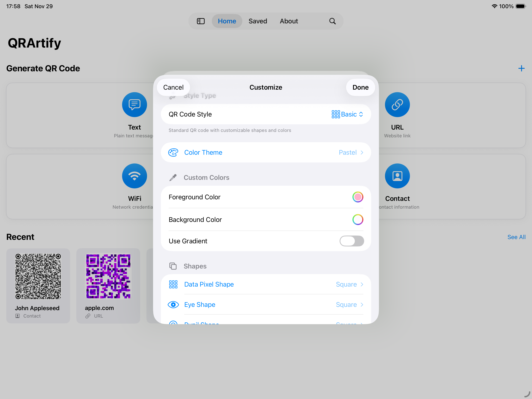Tap the Eye Shape eye icon
The height and width of the screenshot is (399, 532).
pos(173,305)
